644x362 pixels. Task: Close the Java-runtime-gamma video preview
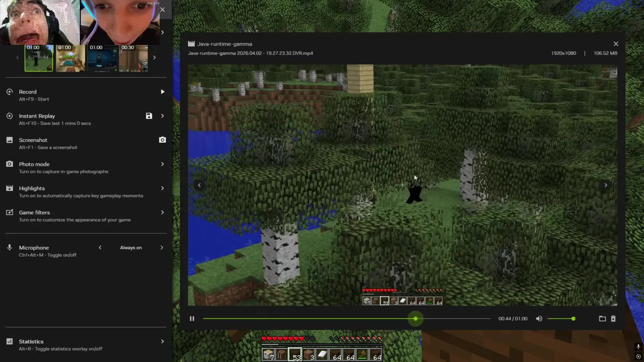(616, 44)
